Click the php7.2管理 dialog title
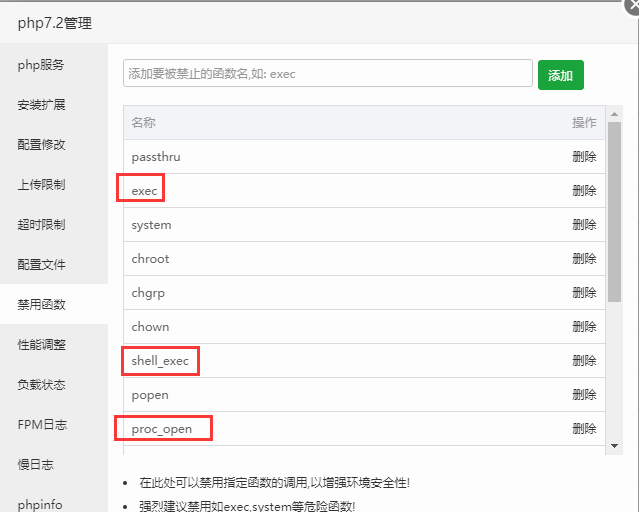The image size is (639, 512). pyautogui.click(x=55, y=23)
